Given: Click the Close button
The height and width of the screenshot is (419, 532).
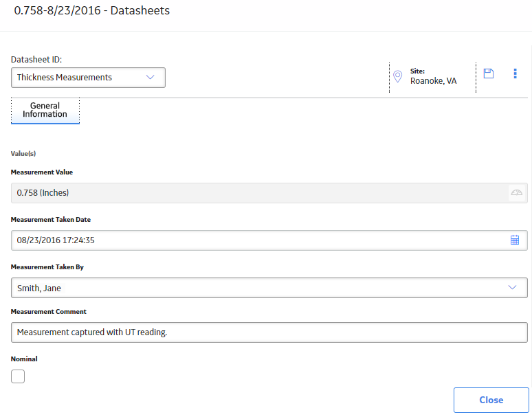Looking at the screenshot, I should pos(491,400).
